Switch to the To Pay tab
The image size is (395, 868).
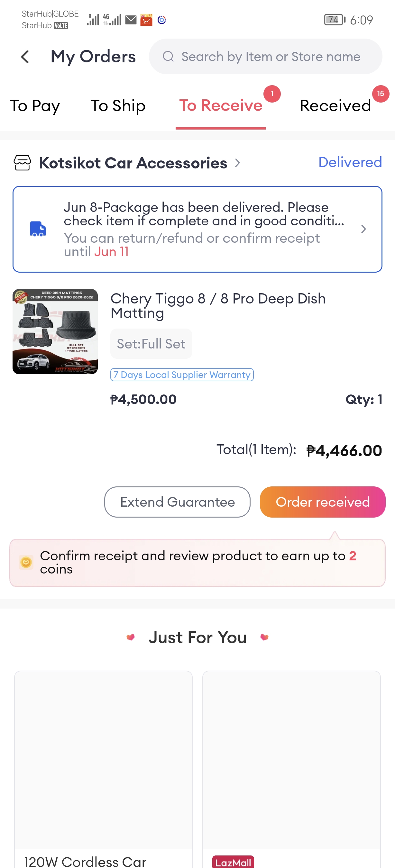click(x=35, y=106)
